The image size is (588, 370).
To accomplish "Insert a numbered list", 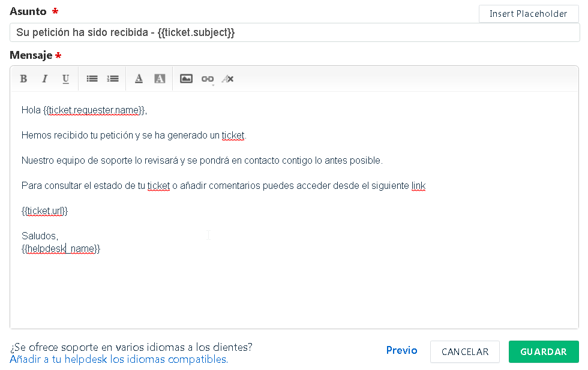I will [x=113, y=79].
